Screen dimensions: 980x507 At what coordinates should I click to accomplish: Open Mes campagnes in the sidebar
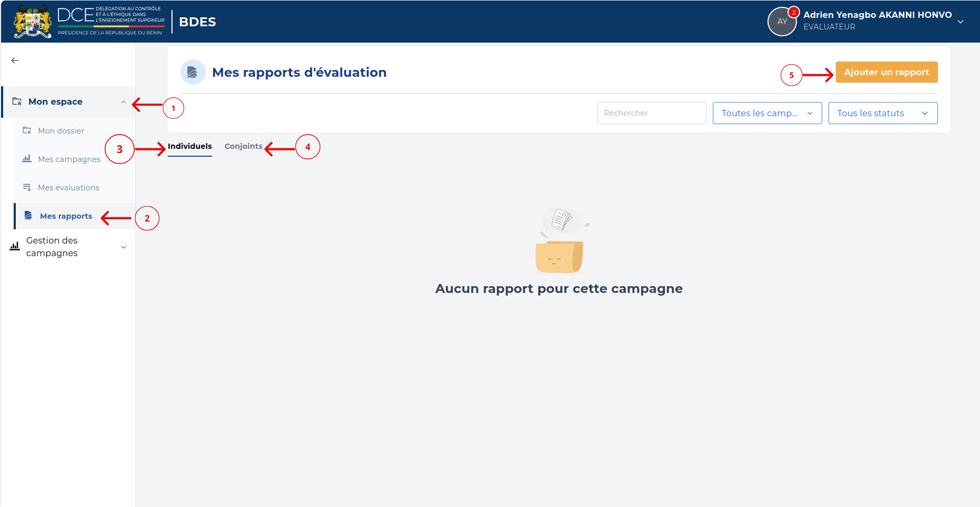tap(69, 159)
